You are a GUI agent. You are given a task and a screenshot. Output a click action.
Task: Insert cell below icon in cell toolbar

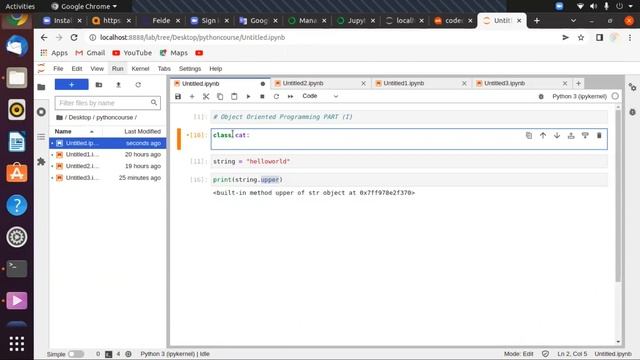(x=585, y=136)
